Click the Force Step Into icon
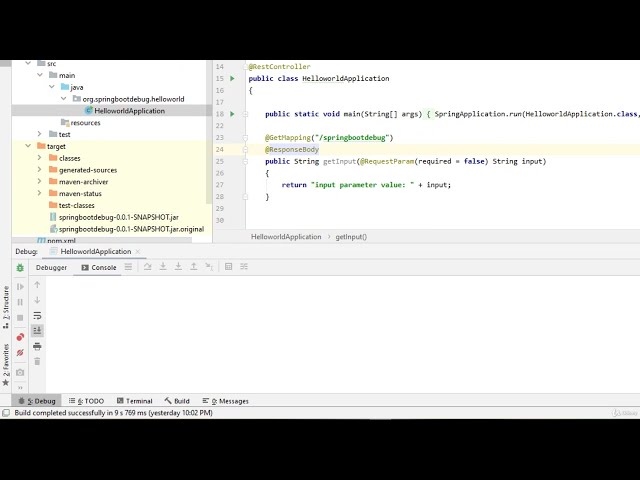This screenshot has height=480, width=640. (x=178, y=267)
